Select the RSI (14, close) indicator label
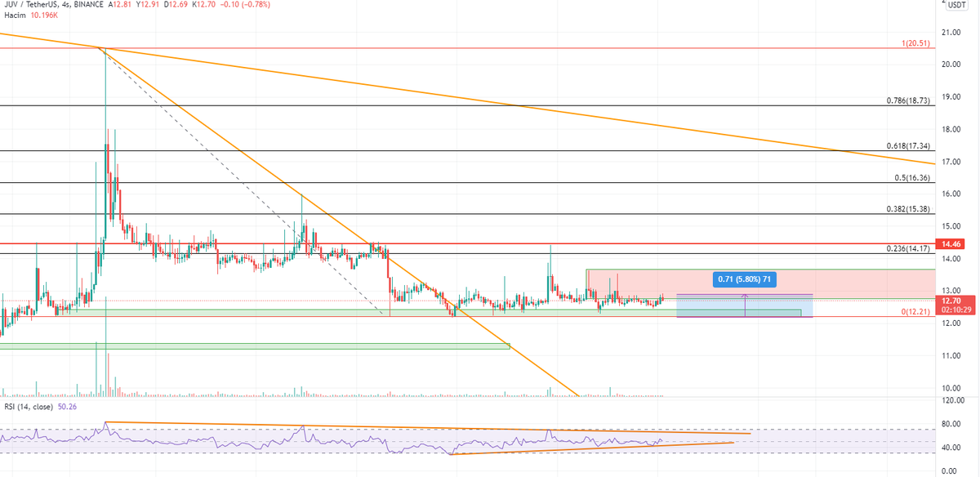The height and width of the screenshot is (477, 980). pos(29,406)
